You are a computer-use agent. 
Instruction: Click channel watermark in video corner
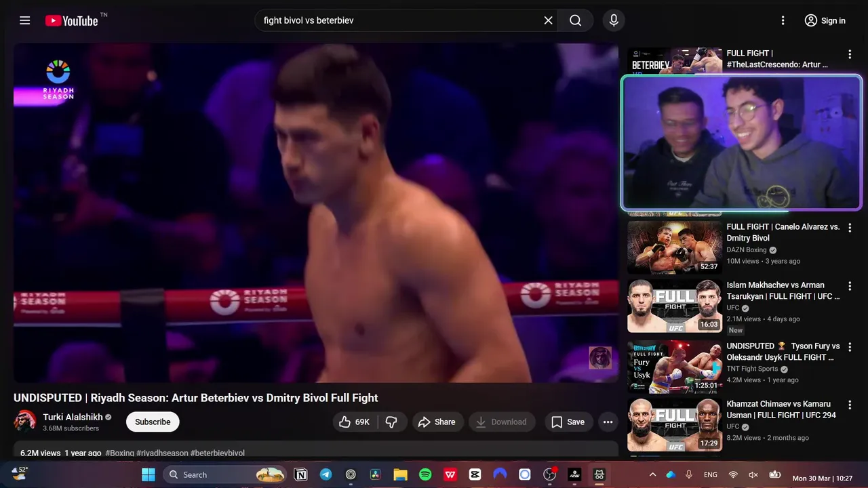(600, 358)
